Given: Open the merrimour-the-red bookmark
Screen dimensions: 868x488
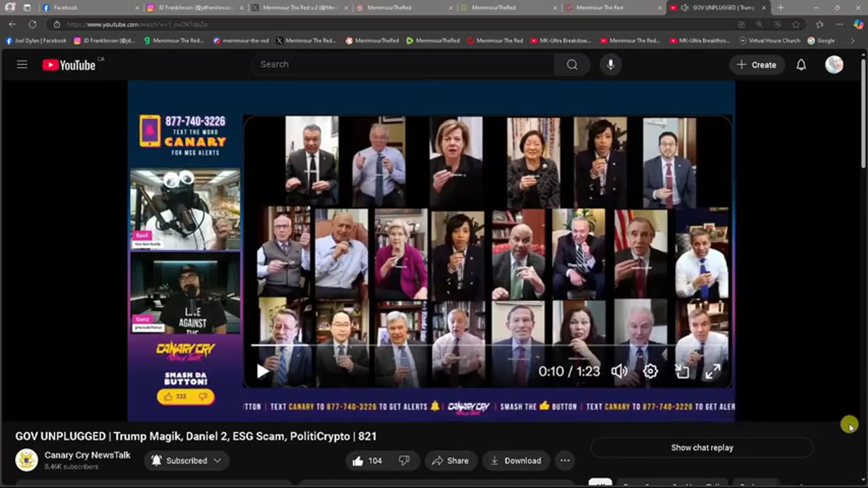Looking at the screenshot, I should (241, 41).
